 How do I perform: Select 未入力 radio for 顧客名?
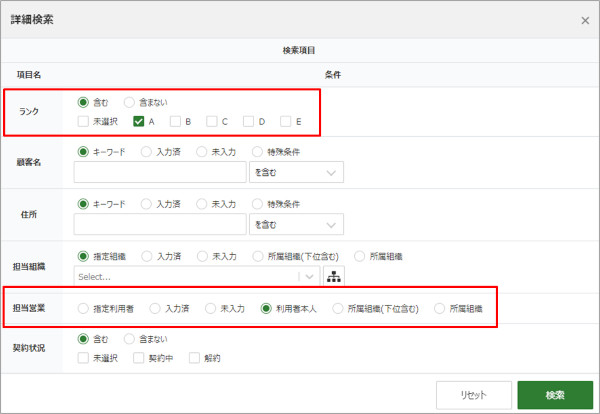(202, 152)
